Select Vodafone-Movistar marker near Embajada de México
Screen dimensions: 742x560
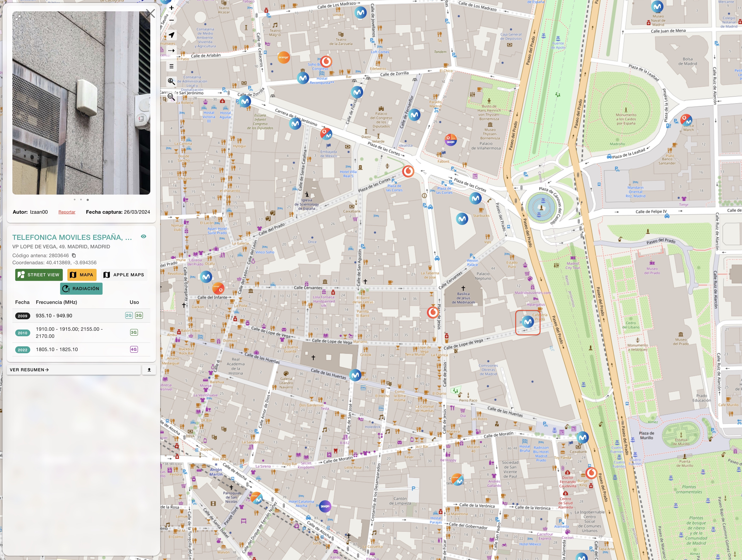pyautogui.click(x=326, y=134)
